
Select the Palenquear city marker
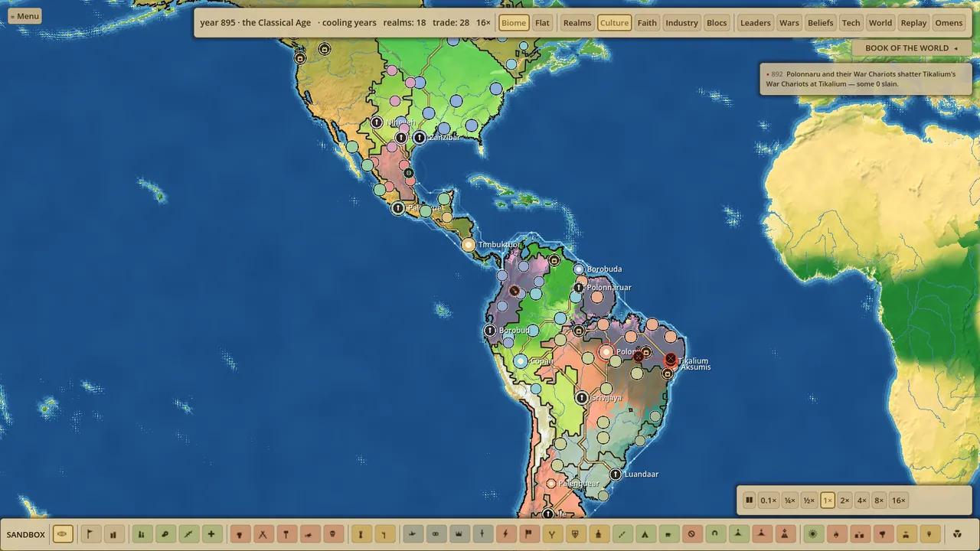[551, 484]
